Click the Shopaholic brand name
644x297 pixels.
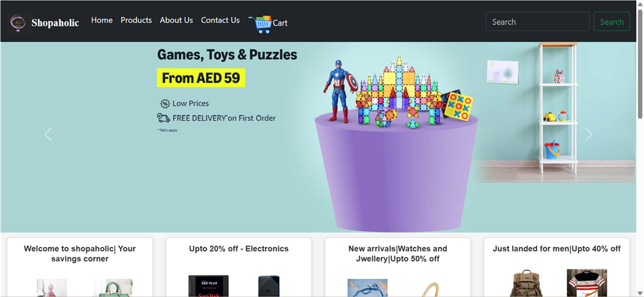pos(55,23)
